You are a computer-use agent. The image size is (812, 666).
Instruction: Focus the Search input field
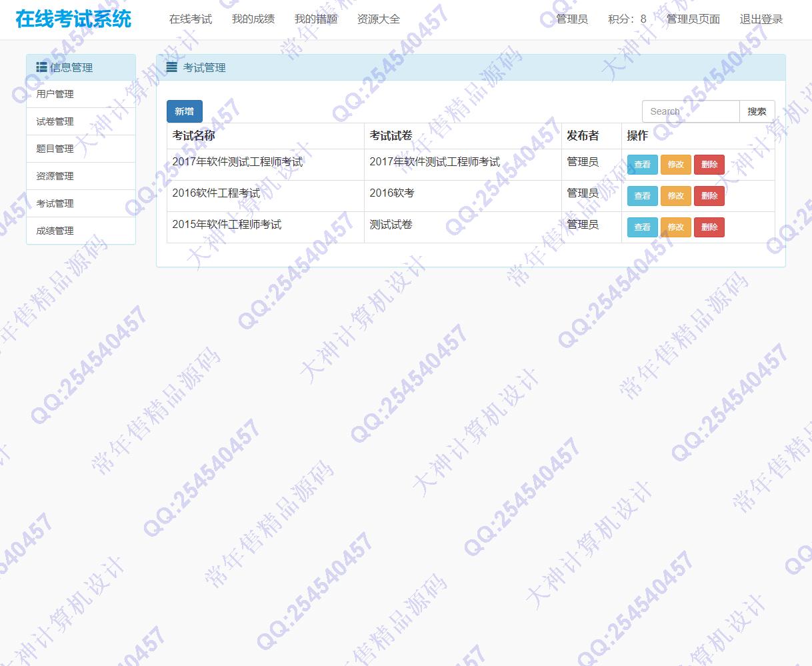690,111
